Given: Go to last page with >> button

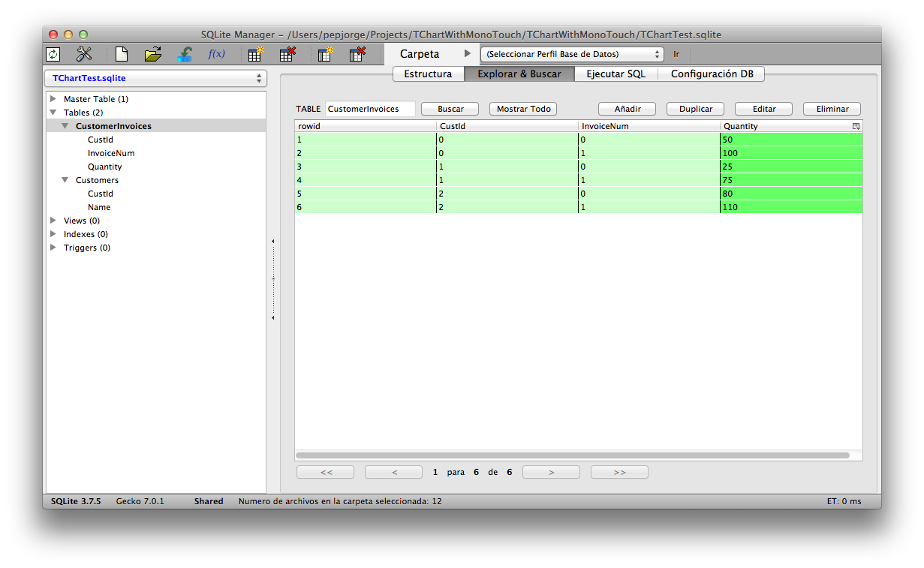Looking at the screenshot, I should (x=619, y=472).
